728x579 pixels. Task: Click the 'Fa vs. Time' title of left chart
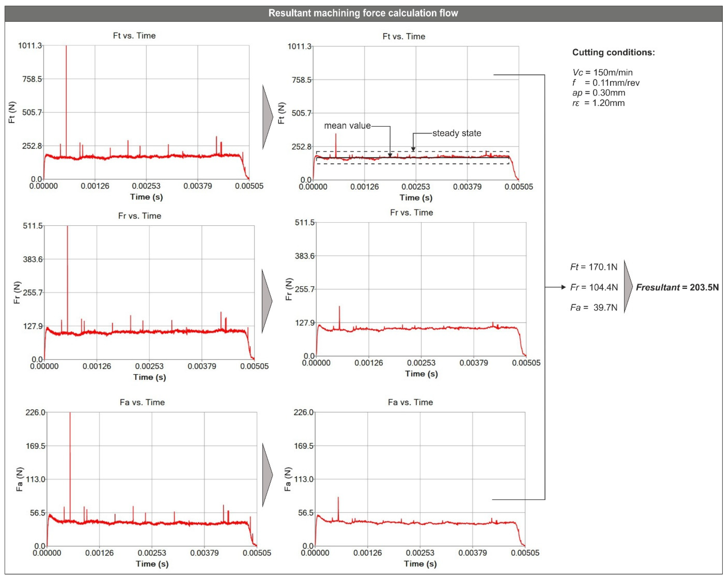coord(142,402)
